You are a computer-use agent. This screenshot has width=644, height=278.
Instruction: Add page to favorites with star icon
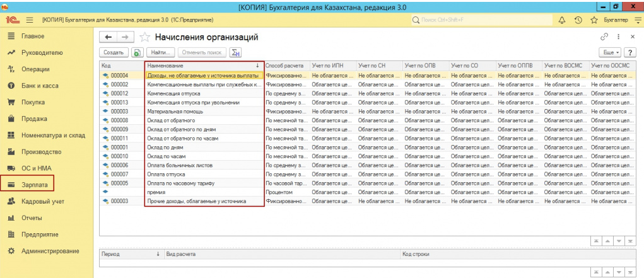145,38
